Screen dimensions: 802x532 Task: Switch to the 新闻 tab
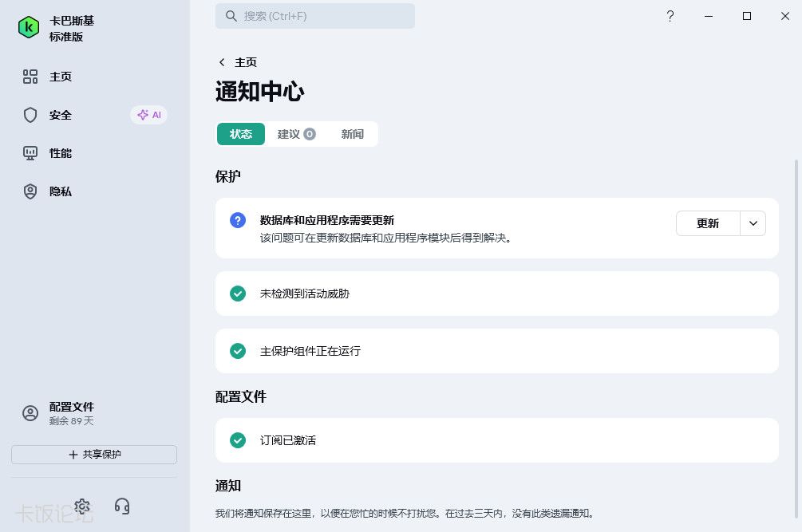[353, 134]
